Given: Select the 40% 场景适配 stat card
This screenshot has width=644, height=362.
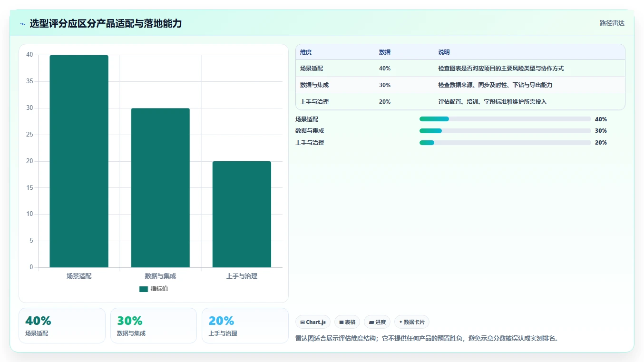Looking at the screenshot, I should (x=62, y=325).
